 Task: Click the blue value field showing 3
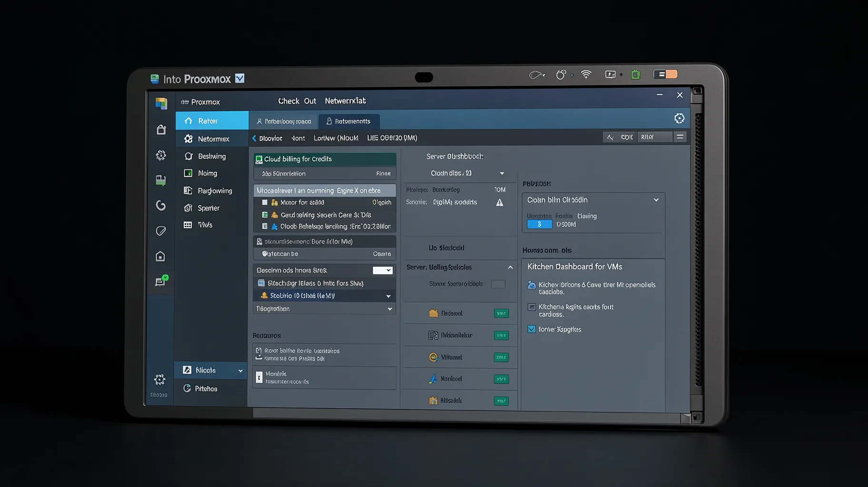click(x=539, y=224)
